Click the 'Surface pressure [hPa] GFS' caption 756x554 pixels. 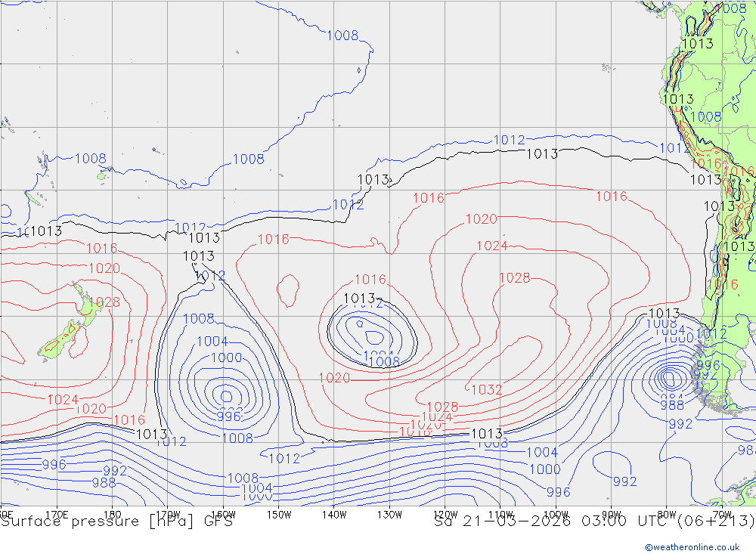tap(116, 522)
